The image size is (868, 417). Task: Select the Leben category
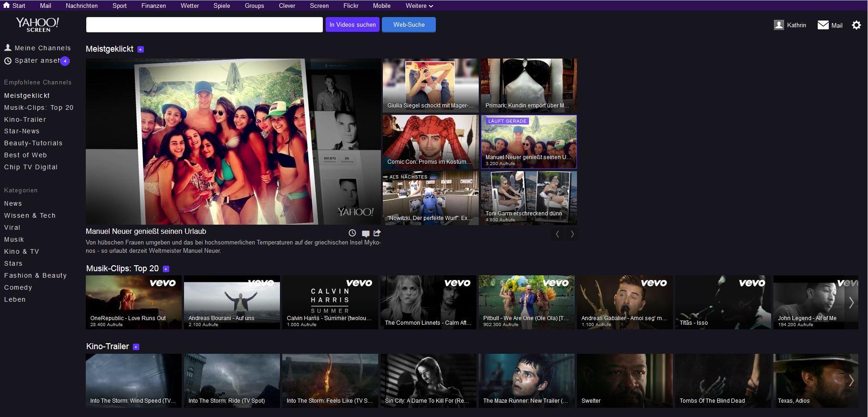15,299
